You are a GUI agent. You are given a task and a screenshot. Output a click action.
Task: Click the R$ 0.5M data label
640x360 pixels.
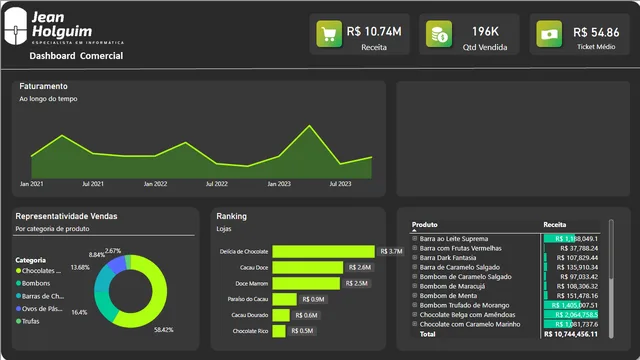click(302, 331)
